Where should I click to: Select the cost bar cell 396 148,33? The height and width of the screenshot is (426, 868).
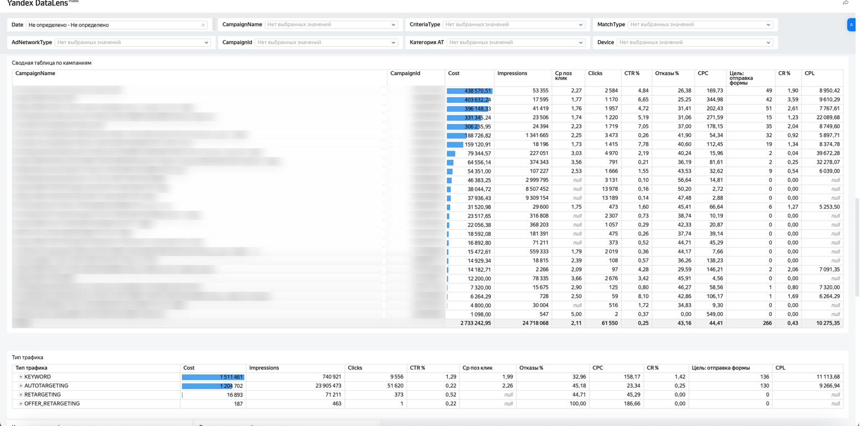tap(469, 108)
